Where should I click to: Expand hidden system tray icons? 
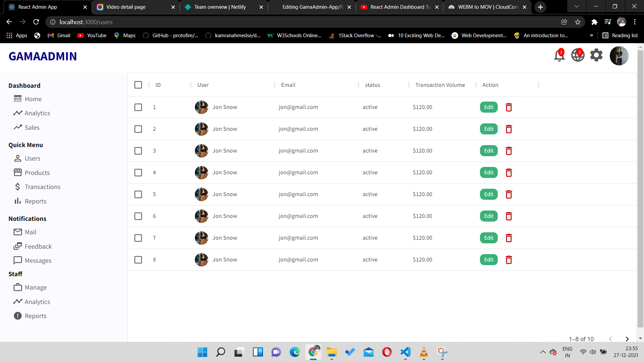click(x=543, y=352)
